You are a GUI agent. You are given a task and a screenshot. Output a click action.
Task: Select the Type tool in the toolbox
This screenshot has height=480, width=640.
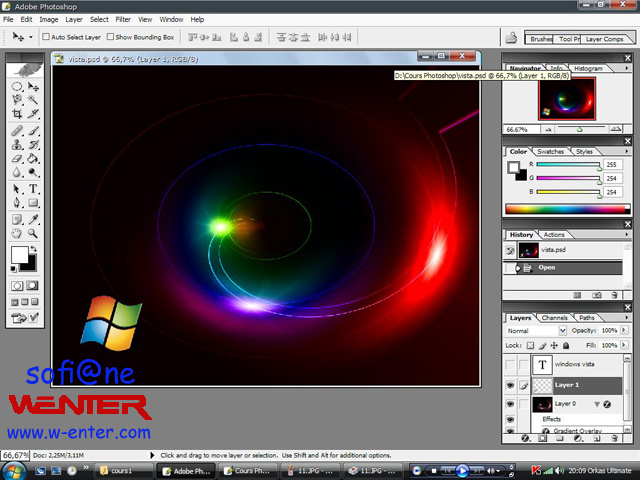click(33, 188)
